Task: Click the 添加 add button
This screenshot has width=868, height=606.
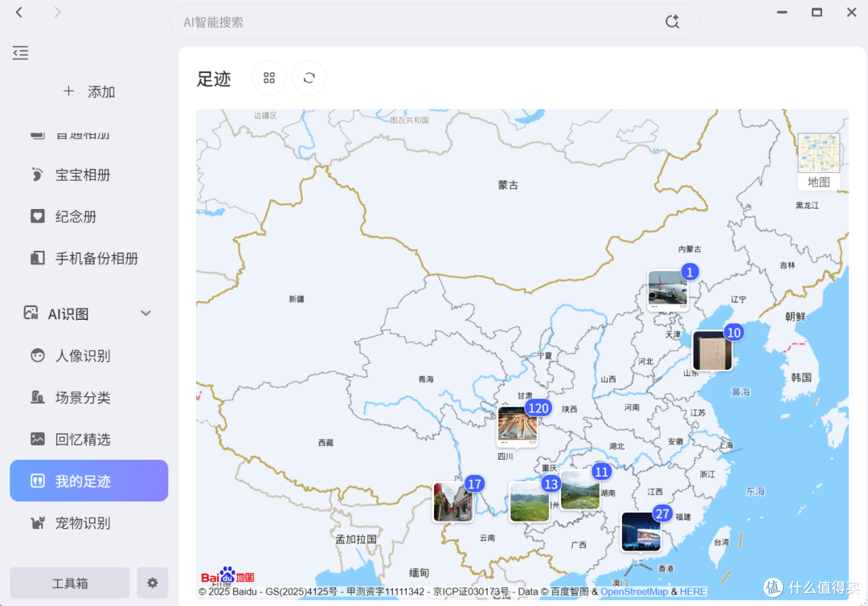Action: click(x=88, y=92)
